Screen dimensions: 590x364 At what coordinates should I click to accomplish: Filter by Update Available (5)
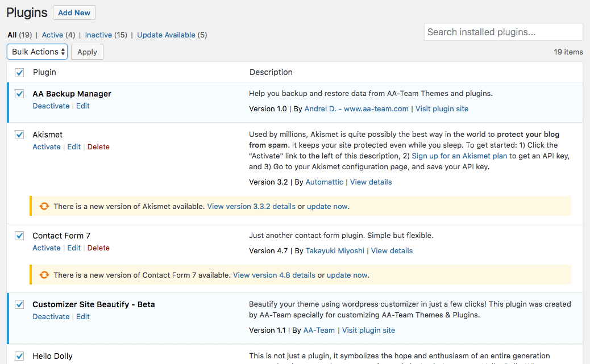click(x=172, y=35)
